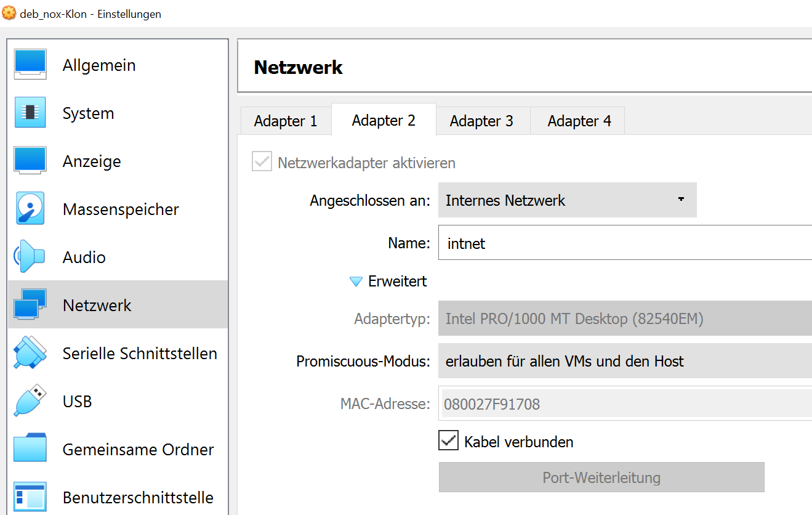Click the System chip icon

30,113
